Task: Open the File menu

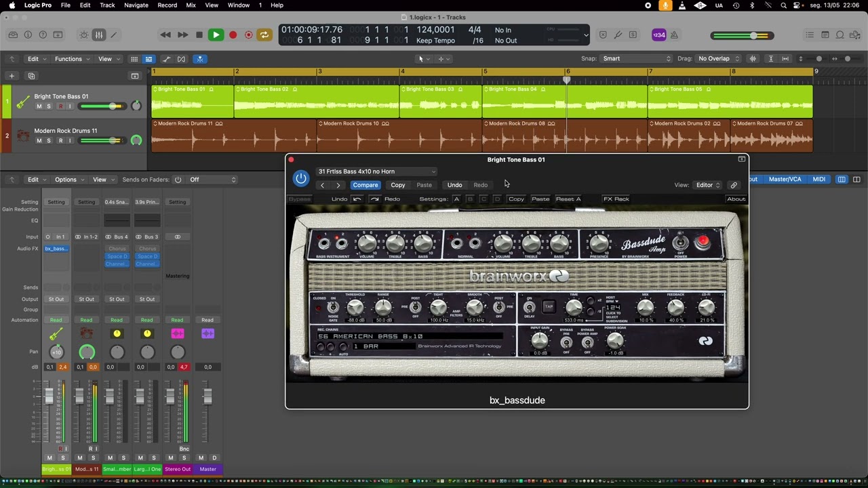Action: [66, 5]
